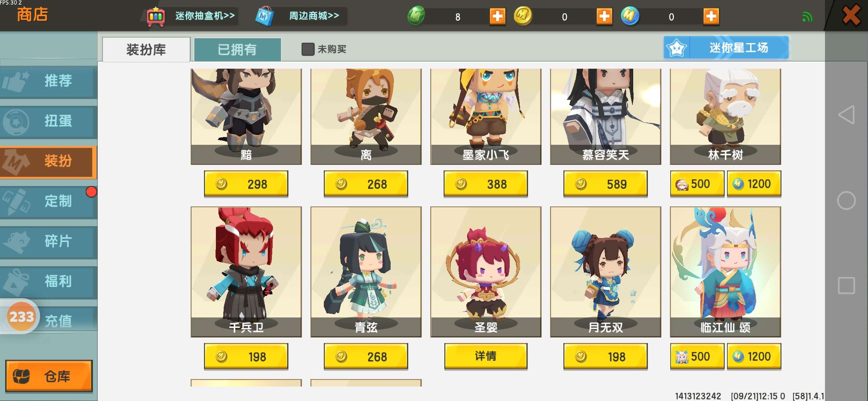Open the 迷你星工场 star workshop
This screenshot has width=868, height=401.
726,48
